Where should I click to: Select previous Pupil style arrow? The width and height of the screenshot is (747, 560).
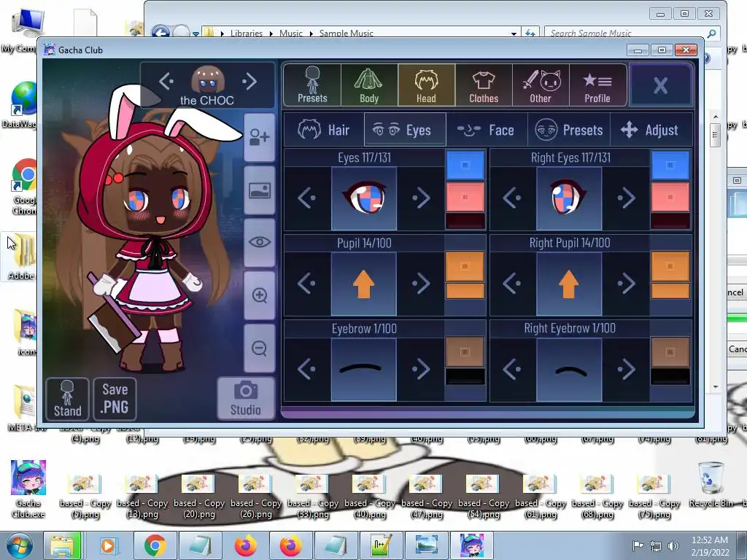coord(307,284)
